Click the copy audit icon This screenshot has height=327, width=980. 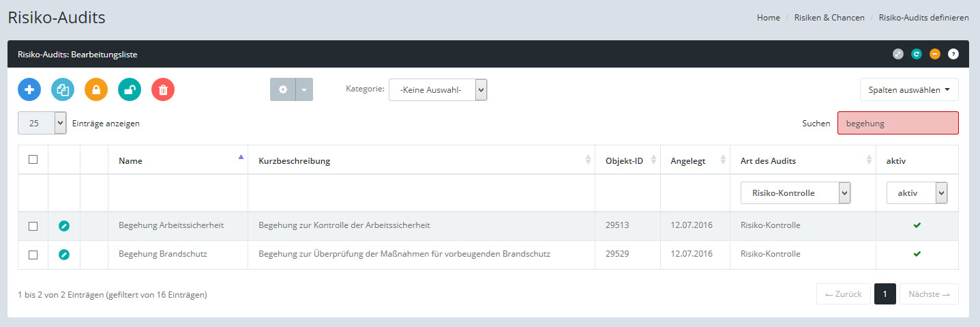[x=63, y=89]
